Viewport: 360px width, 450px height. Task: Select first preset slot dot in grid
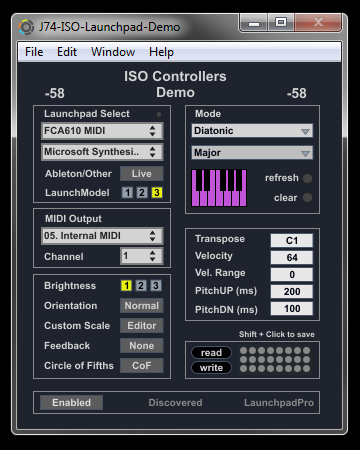(x=243, y=351)
